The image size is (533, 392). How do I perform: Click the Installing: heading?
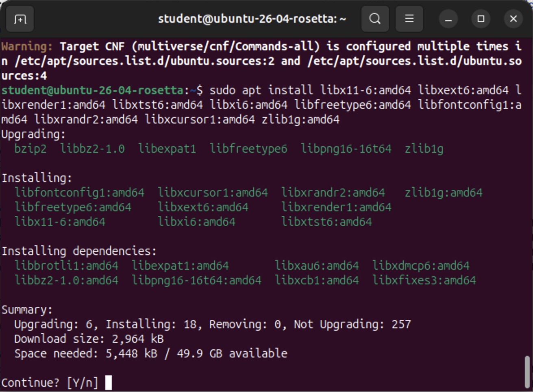pos(37,178)
